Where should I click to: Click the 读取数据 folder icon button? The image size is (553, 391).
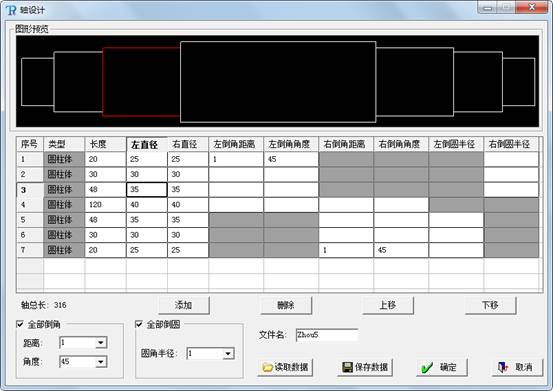pyautogui.click(x=285, y=367)
